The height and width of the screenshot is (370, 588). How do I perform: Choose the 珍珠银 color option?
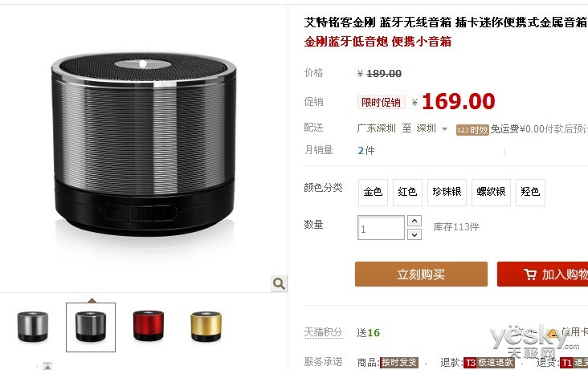[447, 193]
